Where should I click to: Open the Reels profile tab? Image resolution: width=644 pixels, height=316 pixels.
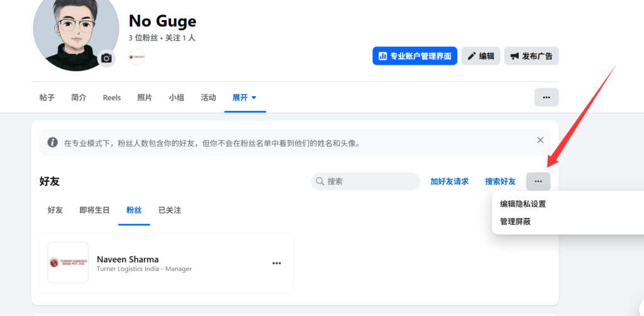[112, 97]
